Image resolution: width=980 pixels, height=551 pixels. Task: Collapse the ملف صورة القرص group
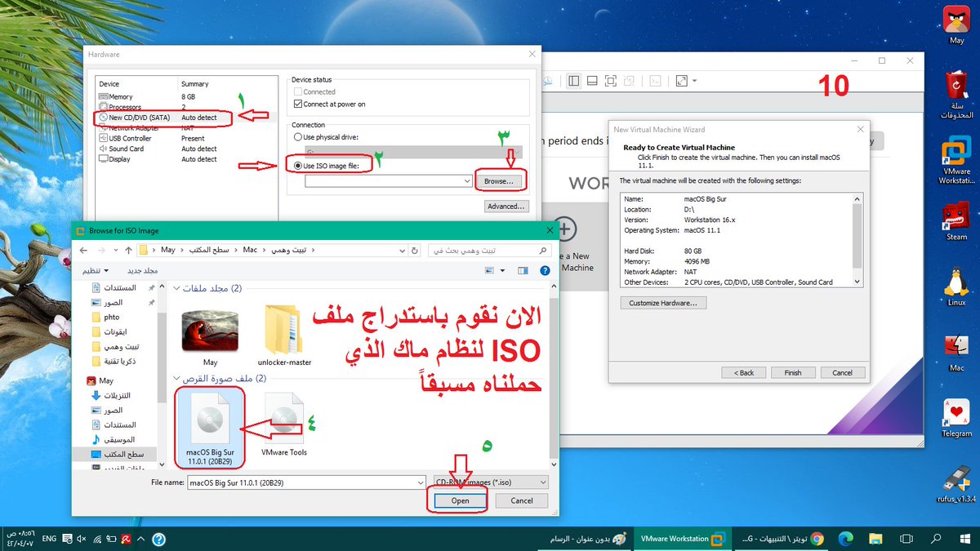[176, 379]
